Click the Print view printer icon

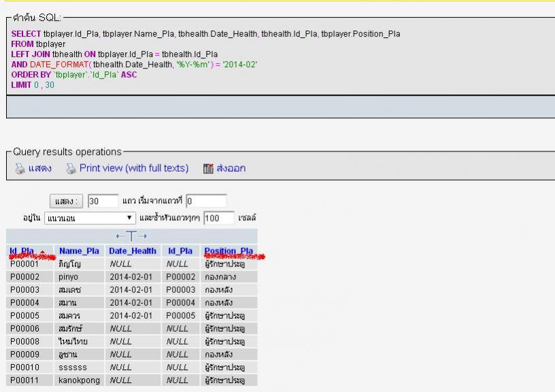[70, 168]
